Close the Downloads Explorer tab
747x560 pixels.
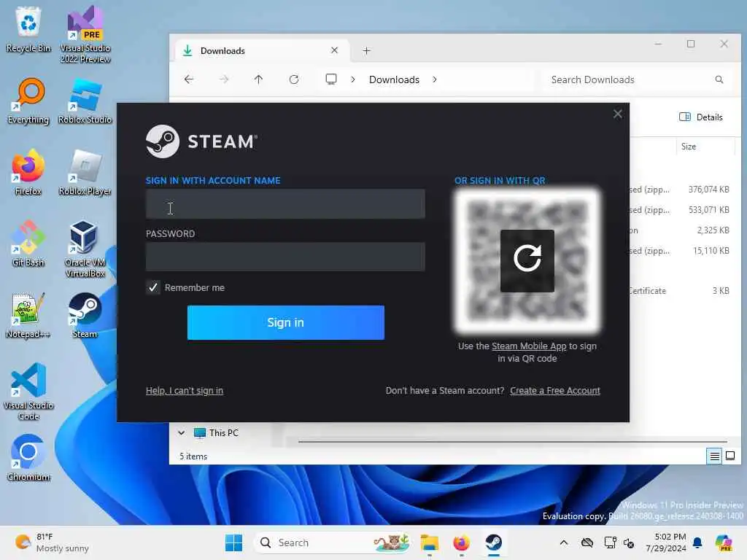click(334, 50)
